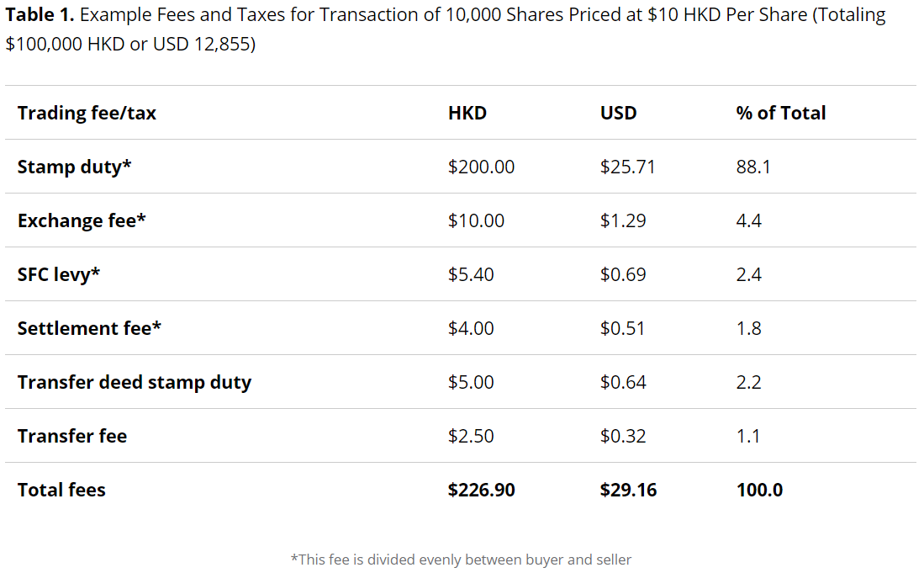Select the $200.00 stamp duty HKD value
924x573 pixels.
coord(481,167)
